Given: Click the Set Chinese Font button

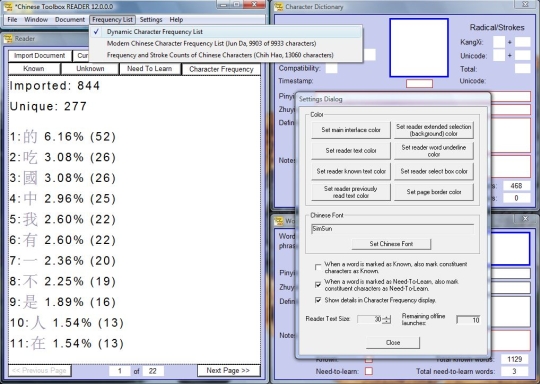Looking at the screenshot, I should (x=391, y=244).
